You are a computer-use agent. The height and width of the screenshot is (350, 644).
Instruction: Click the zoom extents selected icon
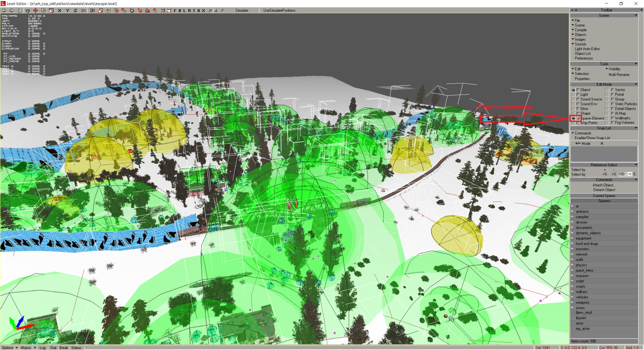170,10
